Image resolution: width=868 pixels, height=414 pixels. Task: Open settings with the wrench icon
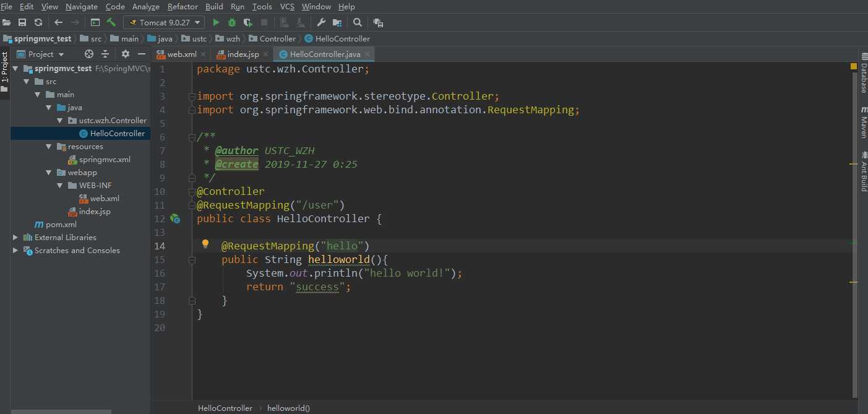pyautogui.click(x=321, y=22)
